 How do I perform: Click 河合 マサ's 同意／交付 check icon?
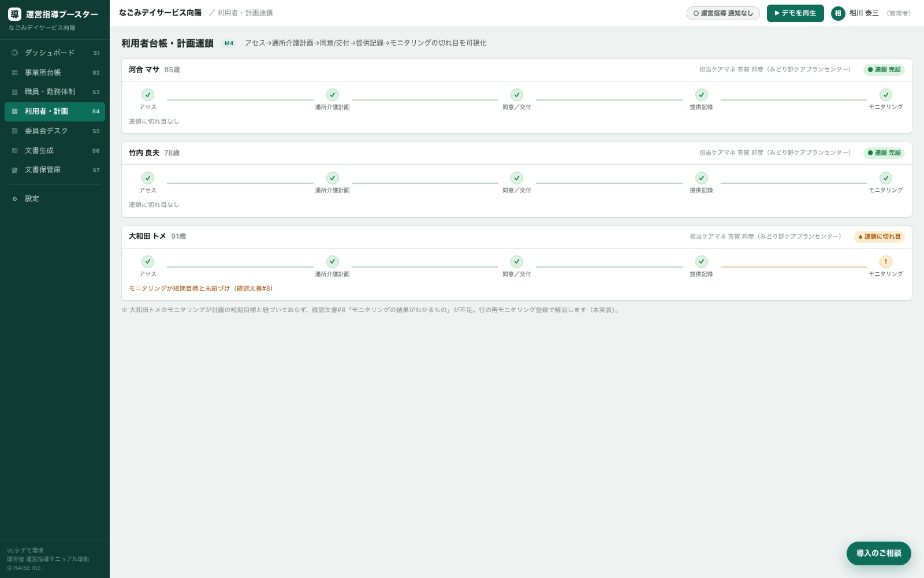click(x=517, y=95)
